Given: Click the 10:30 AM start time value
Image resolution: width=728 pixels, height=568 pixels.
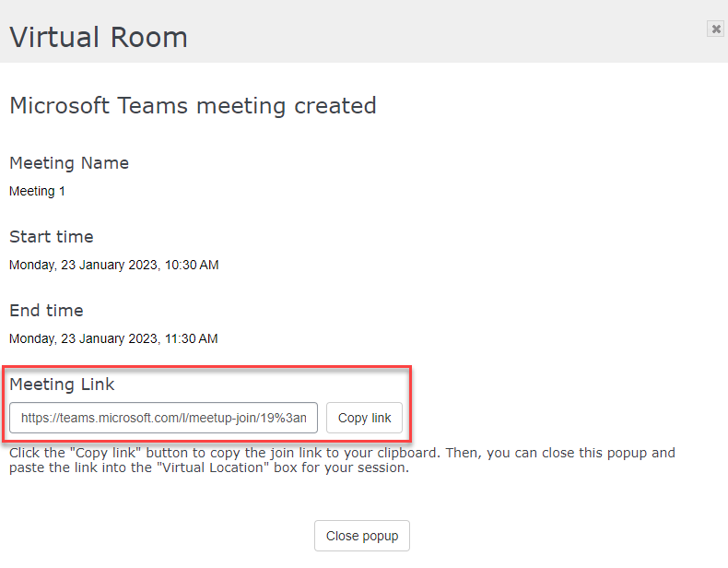Looking at the screenshot, I should pos(192,266).
